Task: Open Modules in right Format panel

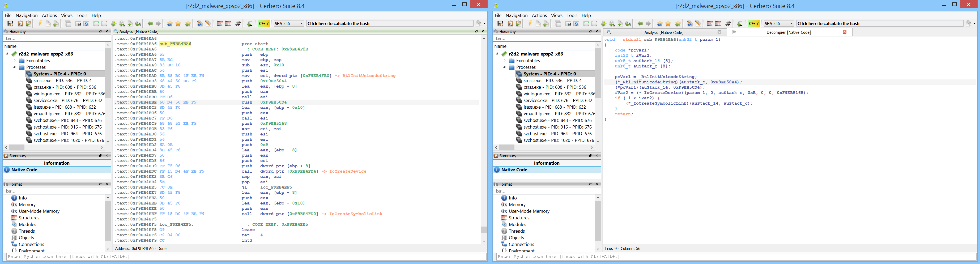Action: click(514, 224)
